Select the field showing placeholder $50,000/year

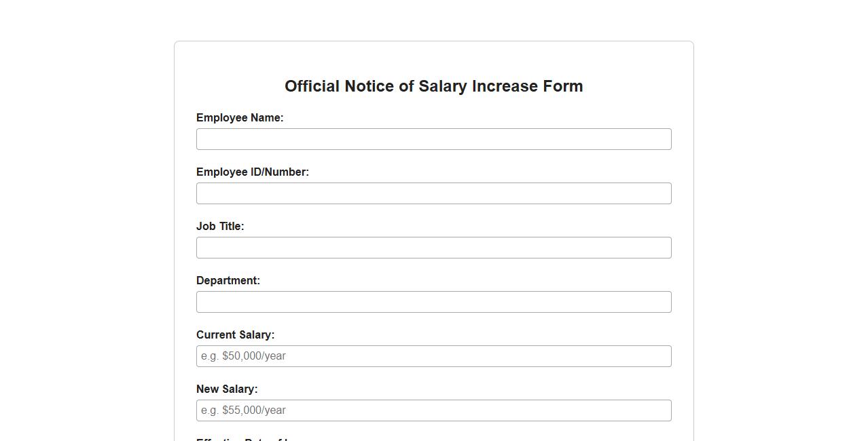pos(433,356)
